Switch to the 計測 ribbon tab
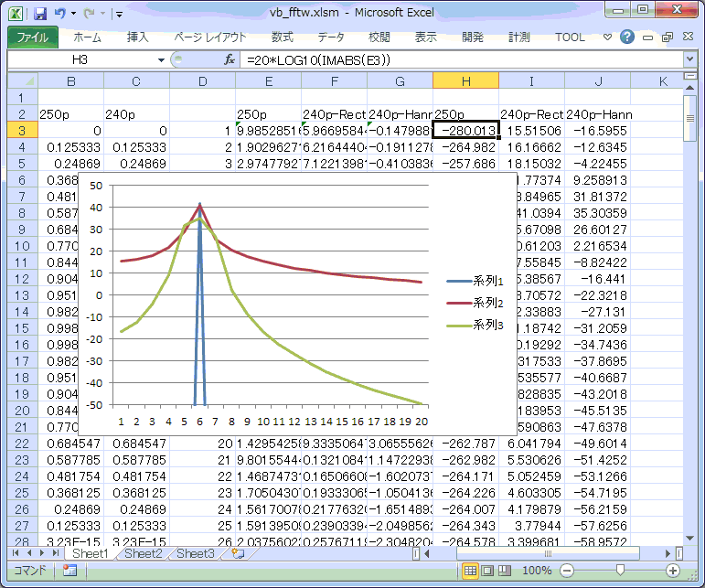Viewport: 705px width, 588px height. [519, 37]
